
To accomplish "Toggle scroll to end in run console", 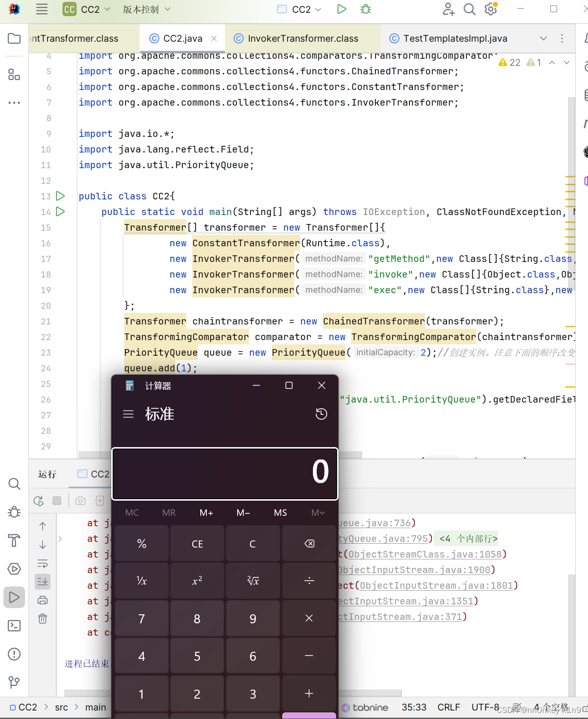I will [43, 582].
